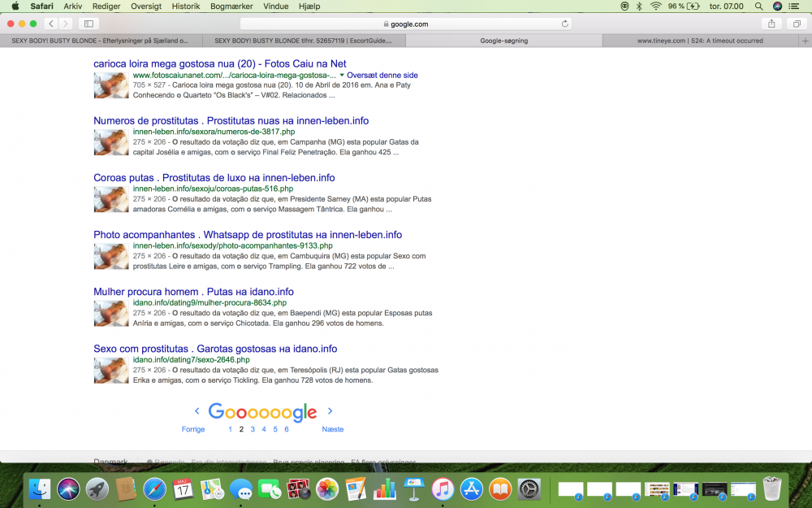Open Siri from the menu bar
The image size is (812, 508).
[x=777, y=7]
